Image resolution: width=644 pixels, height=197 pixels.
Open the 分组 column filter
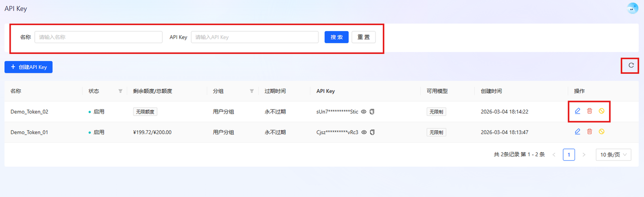pos(252,91)
